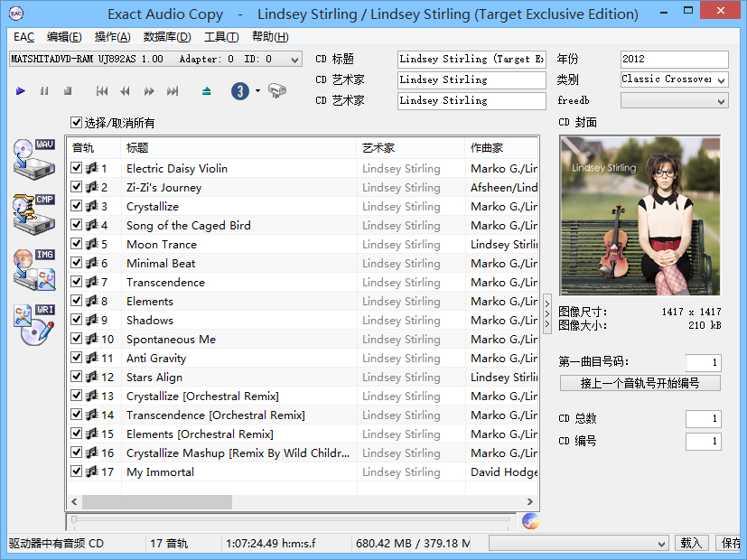Open the 帮助(H) menu
Image resolution: width=747 pixels, height=560 pixels.
click(x=270, y=37)
